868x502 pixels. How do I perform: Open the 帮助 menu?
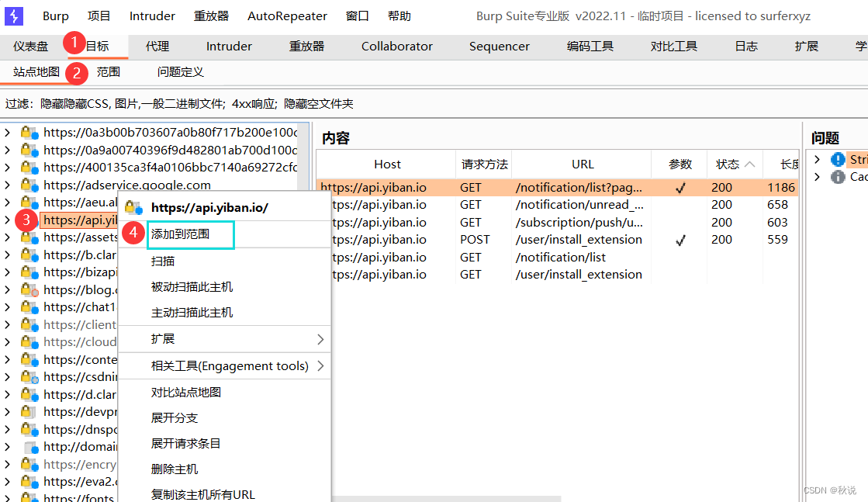pos(399,16)
